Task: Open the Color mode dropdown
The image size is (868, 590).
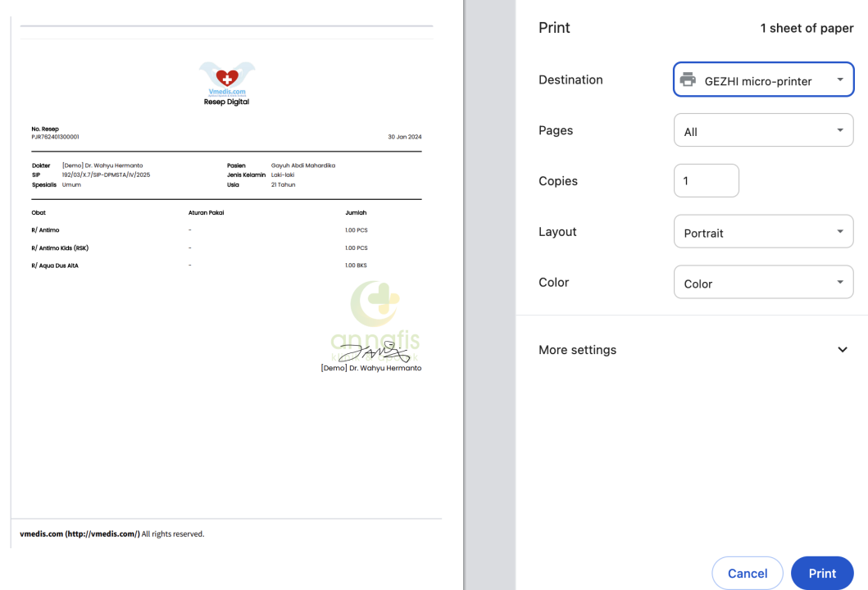Action: pyautogui.click(x=763, y=283)
